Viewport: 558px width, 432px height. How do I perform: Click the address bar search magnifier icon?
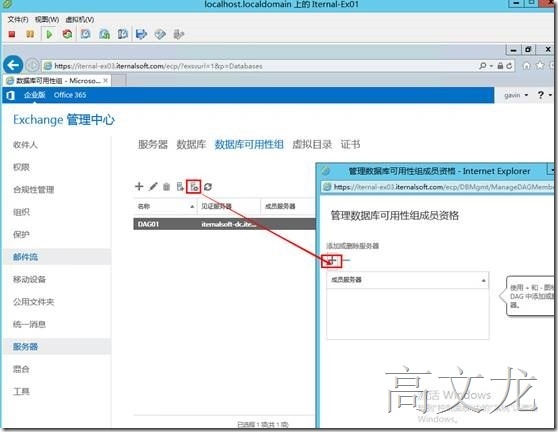(x=483, y=66)
